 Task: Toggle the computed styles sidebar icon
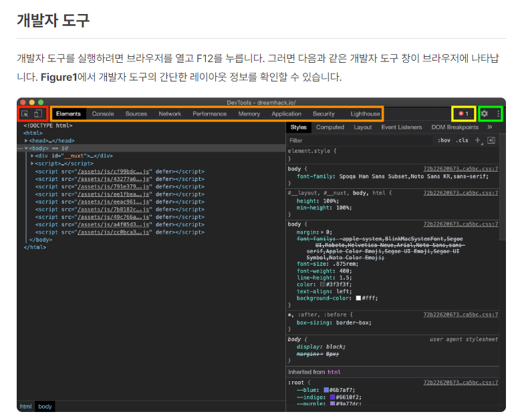[491, 140]
